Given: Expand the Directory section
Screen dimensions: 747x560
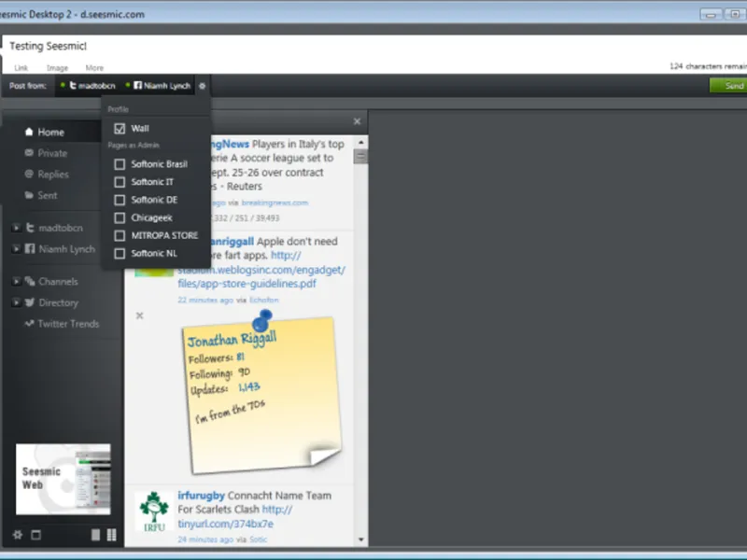Looking at the screenshot, I should click(16, 301).
